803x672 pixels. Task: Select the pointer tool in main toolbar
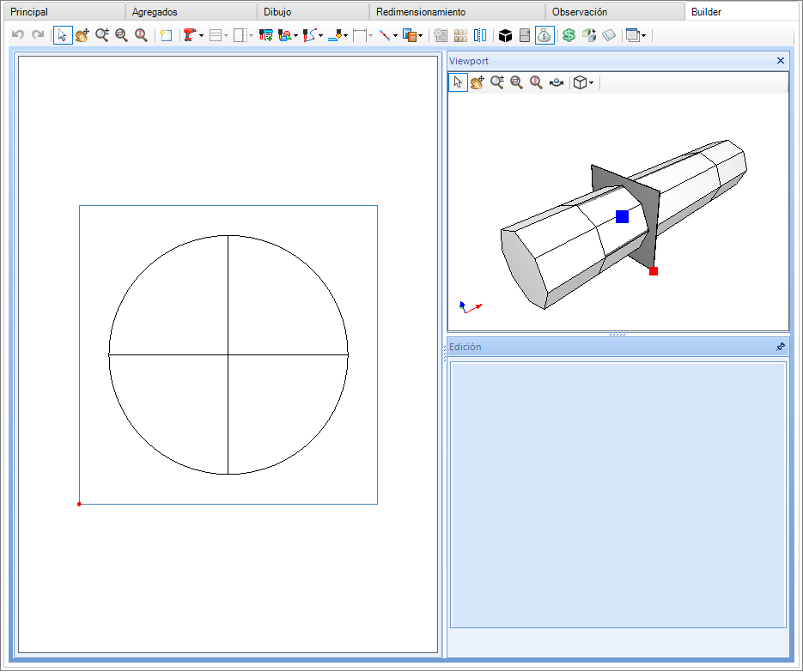click(x=62, y=35)
